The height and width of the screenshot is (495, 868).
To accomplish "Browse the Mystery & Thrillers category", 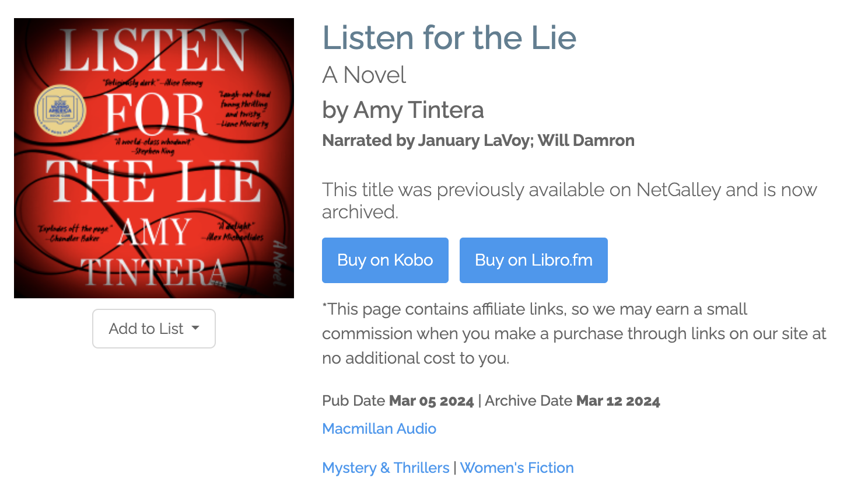I will click(x=386, y=468).
